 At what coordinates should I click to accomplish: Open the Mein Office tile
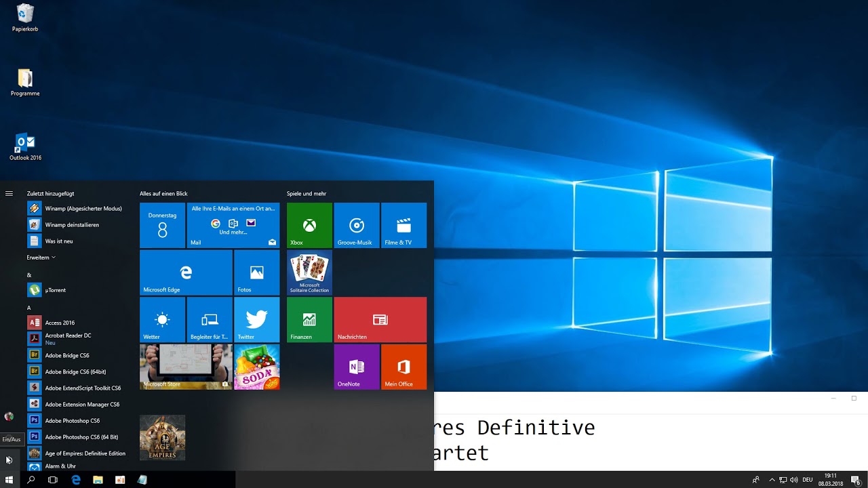pyautogui.click(x=403, y=367)
